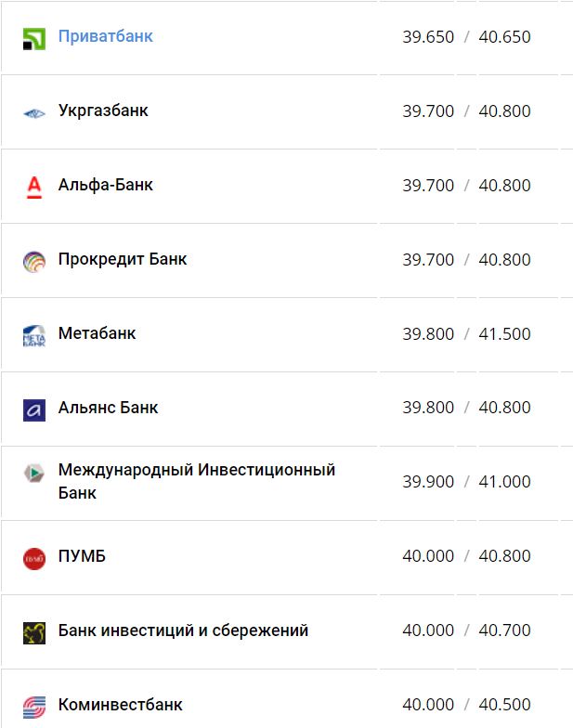Click ПУМБ rate 40.000 / 40.800
The image size is (573, 728).
pos(466,556)
